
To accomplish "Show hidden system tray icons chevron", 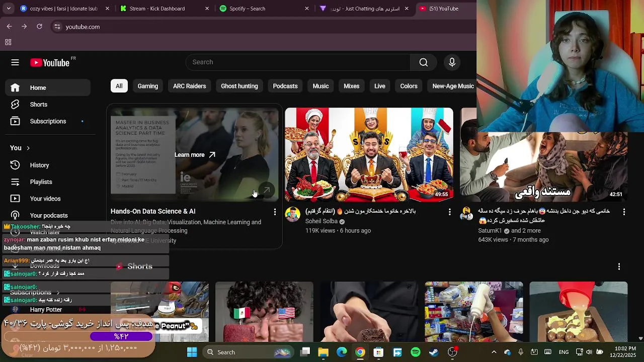I will click(x=494, y=352).
